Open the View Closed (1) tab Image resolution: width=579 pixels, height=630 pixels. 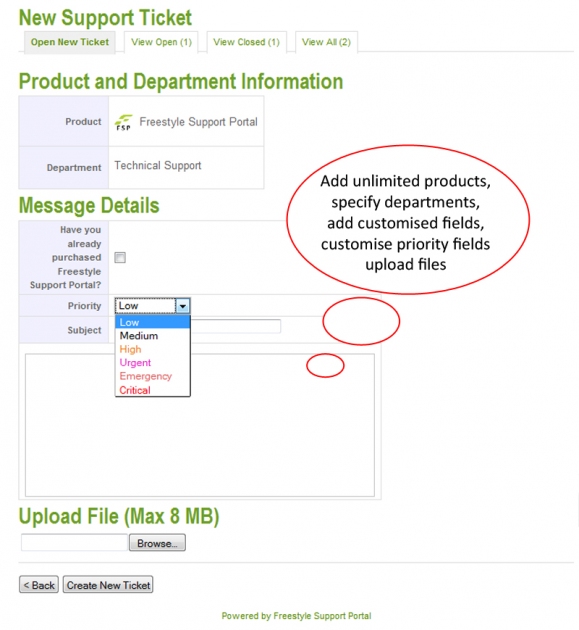[246, 42]
